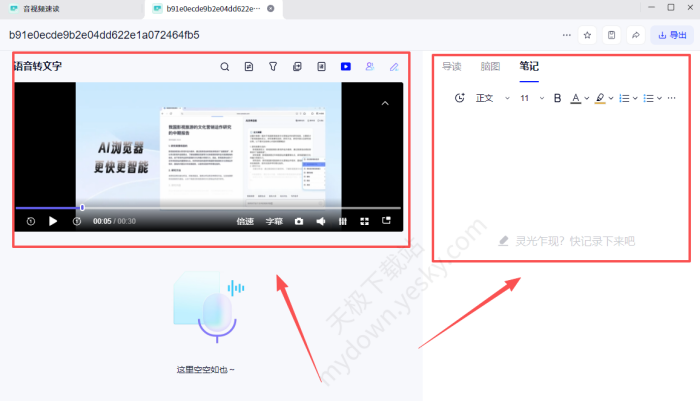The image size is (700, 401).
Task: Switch to the 导读 tab
Action: pyautogui.click(x=451, y=67)
